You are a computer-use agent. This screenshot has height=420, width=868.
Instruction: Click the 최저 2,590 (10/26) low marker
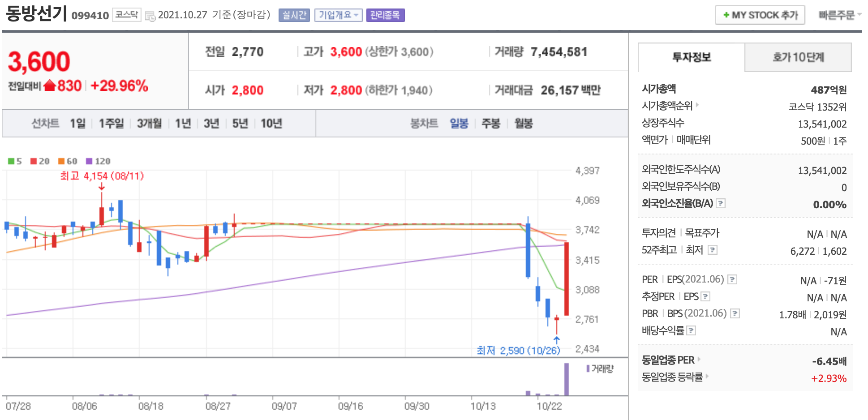point(518,350)
